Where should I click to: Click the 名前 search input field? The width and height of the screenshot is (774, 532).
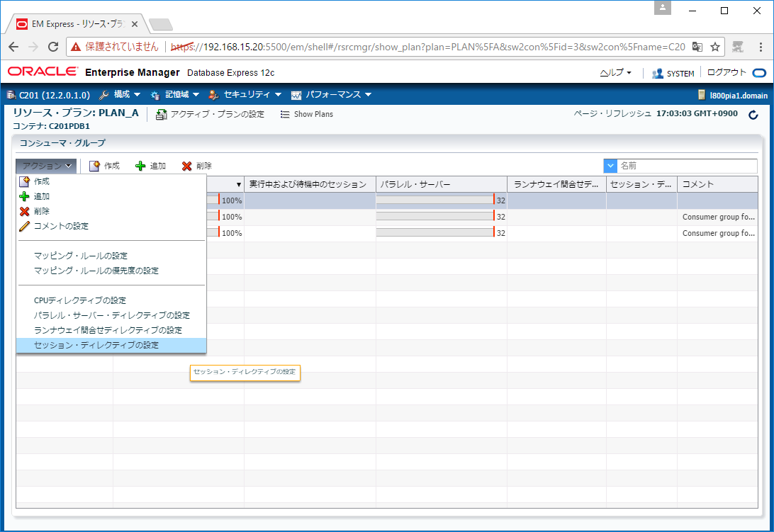click(687, 166)
